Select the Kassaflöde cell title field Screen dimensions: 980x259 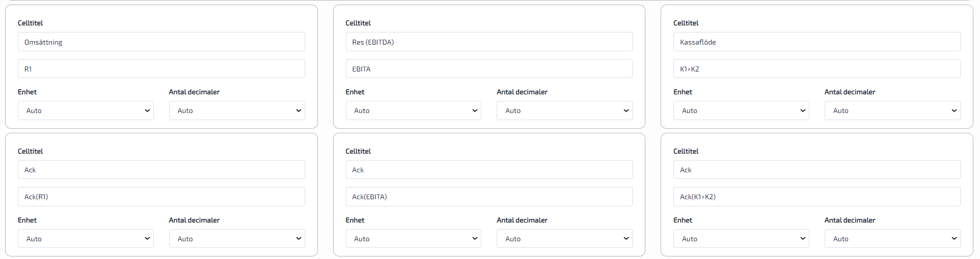coord(817,42)
